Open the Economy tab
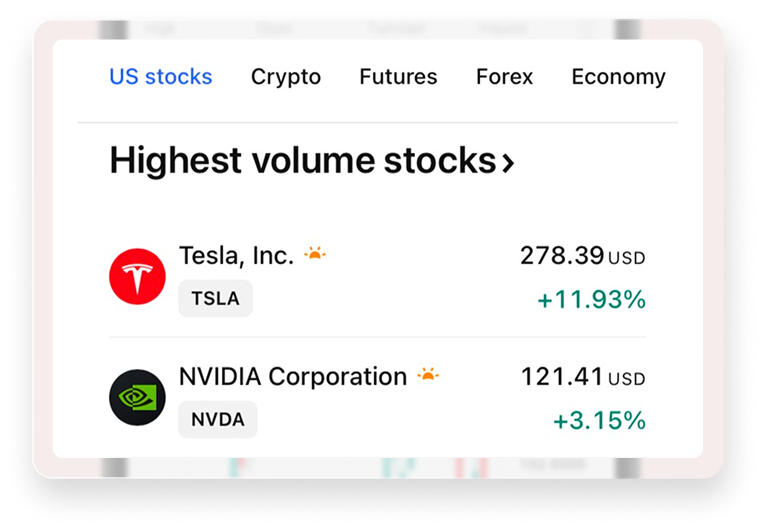The height and width of the screenshot is (530, 761). (618, 77)
